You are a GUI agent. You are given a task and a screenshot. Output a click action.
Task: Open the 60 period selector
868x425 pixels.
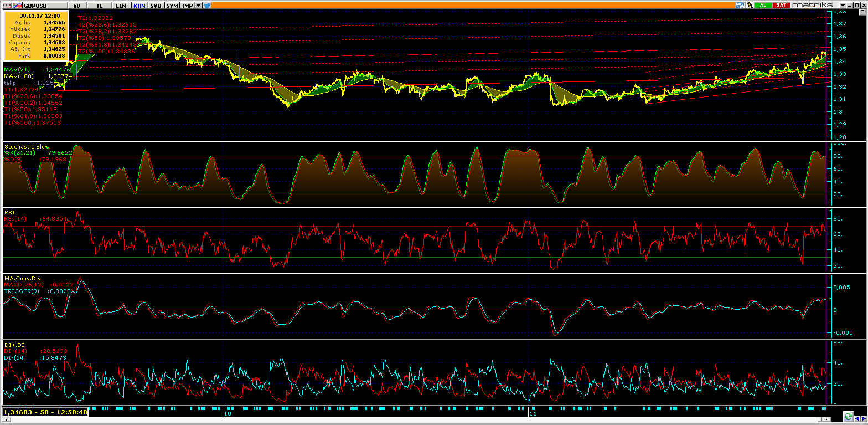coord(77,5)
